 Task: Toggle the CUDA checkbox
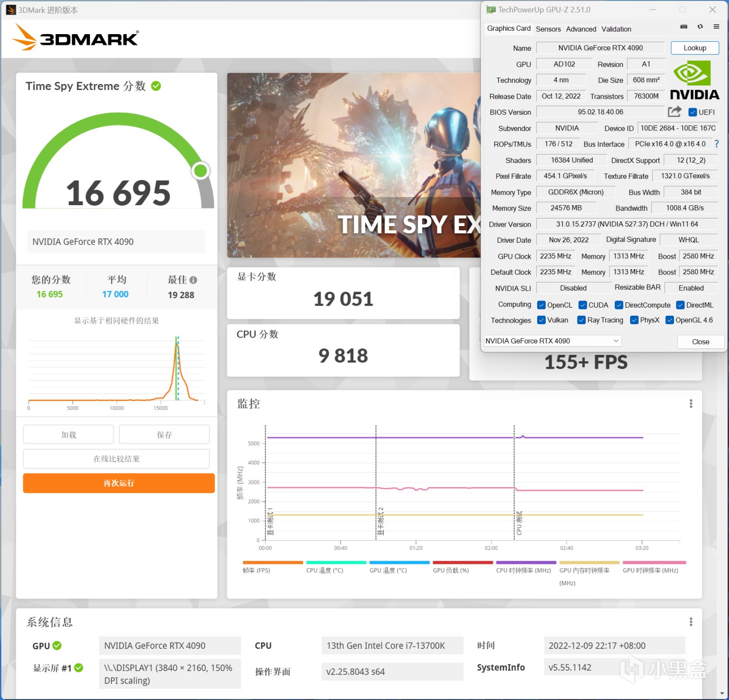click(x=583, y=305)
